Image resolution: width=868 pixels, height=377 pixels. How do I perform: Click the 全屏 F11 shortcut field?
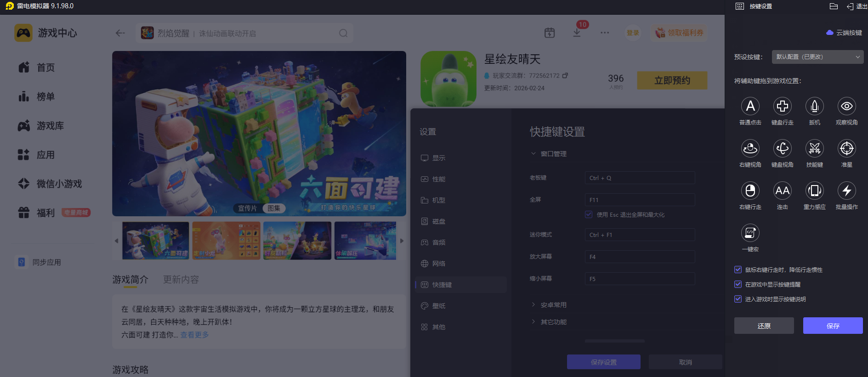(640, 200)
